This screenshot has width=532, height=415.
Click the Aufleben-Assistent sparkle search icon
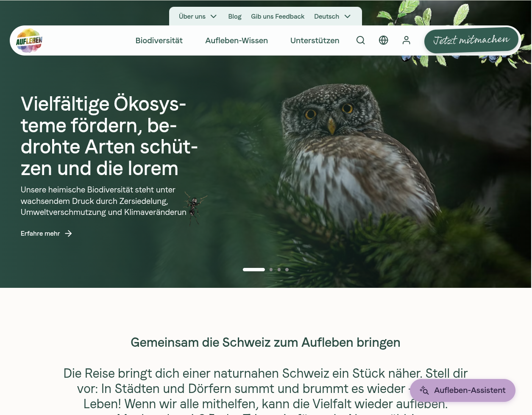(x=424, y=390)
